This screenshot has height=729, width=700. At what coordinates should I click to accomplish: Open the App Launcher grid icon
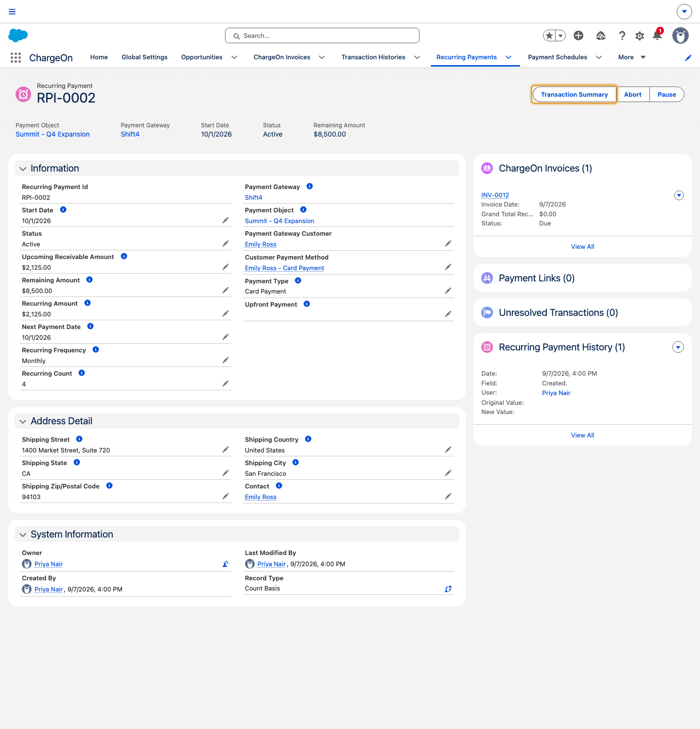coord(16,58)
